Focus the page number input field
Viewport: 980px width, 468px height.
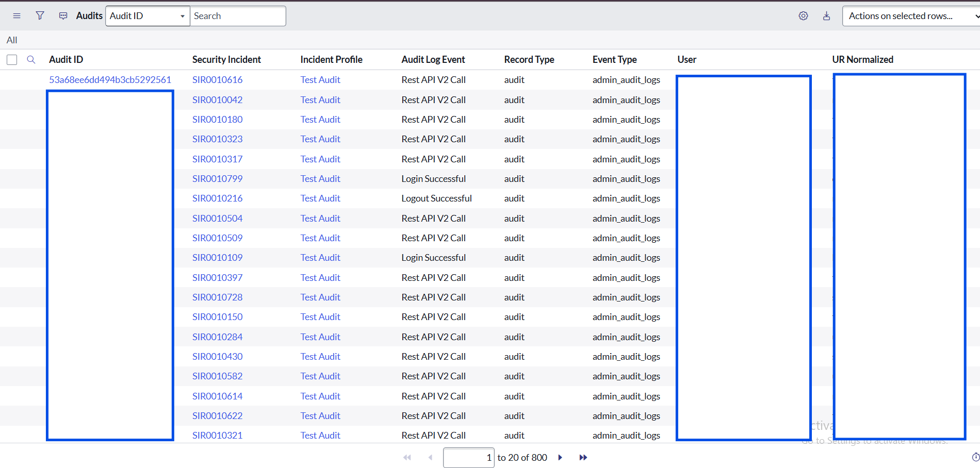(468, 458)
